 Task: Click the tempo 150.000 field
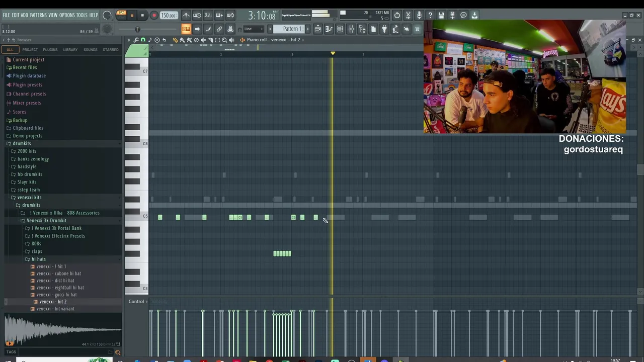169,16
